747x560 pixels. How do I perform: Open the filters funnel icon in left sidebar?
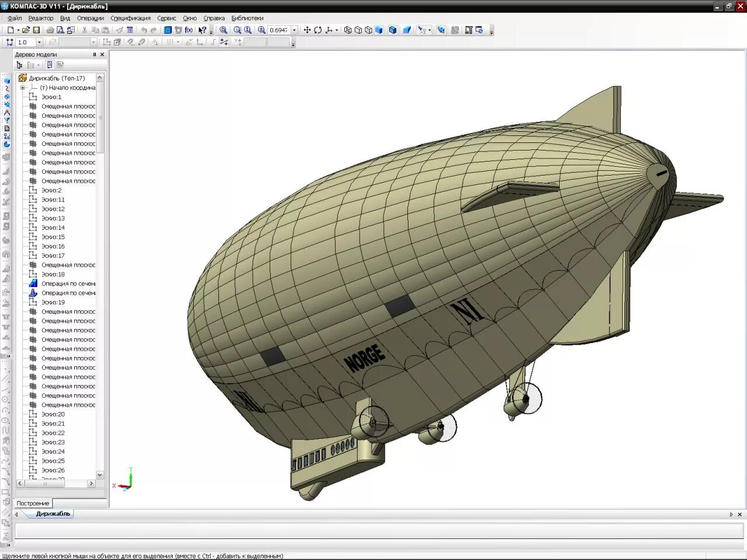7,120
